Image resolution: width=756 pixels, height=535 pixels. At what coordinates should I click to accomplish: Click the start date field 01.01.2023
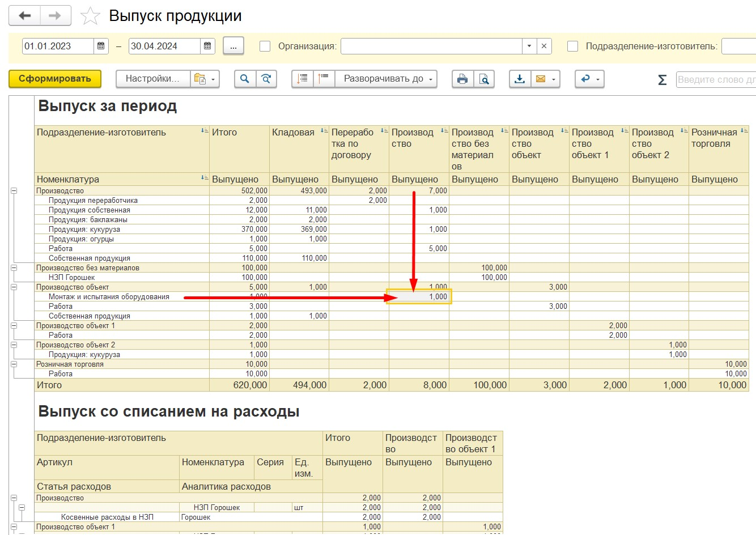(x=58, y=46)
